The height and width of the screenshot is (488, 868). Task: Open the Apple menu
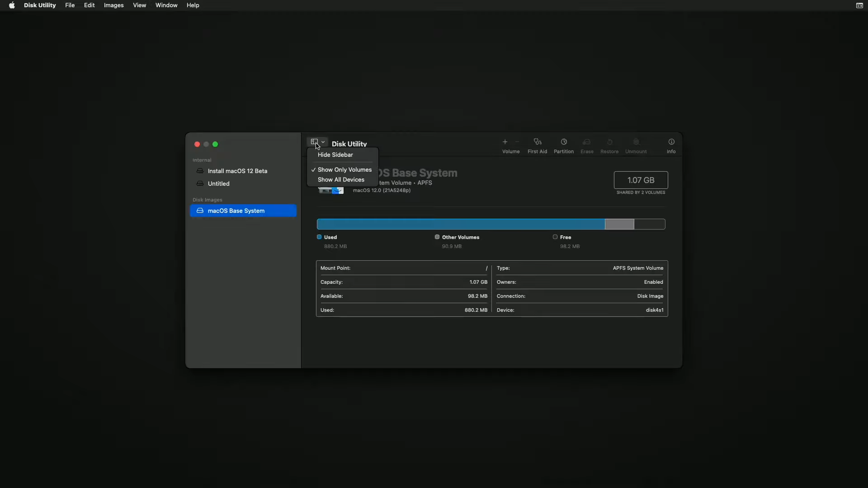[12, 5]
